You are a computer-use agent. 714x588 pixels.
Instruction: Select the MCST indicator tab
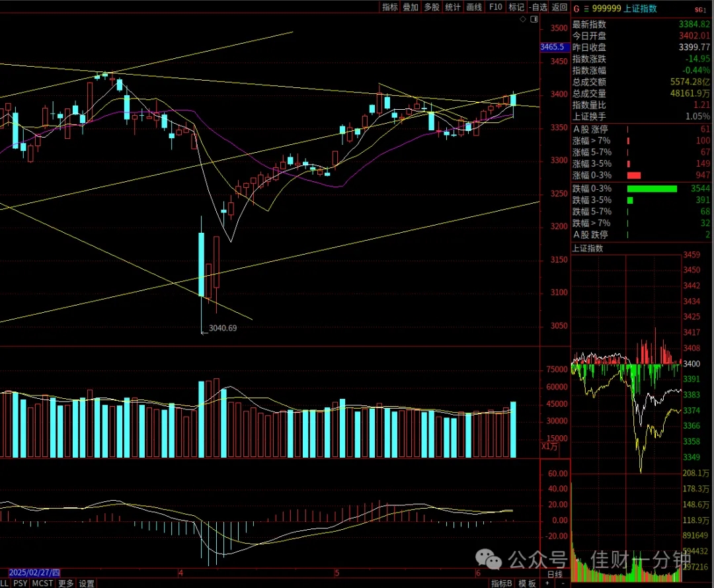[x=42, y=583]
